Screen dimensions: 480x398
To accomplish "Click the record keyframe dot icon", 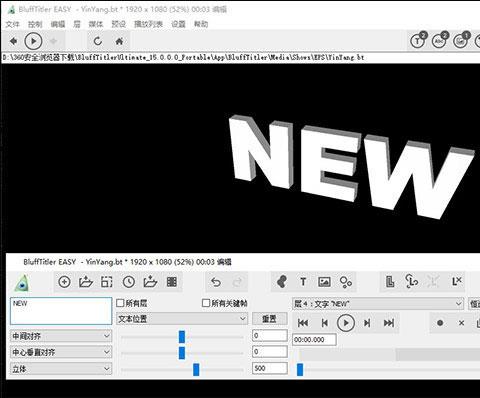I will 440,323.
